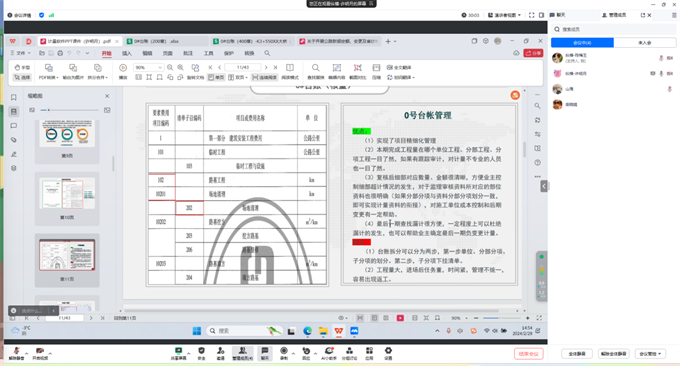The width and height of the screenshot is (680, 366).
Task: Unmute microphone (解除静音) in meeting toolbar
Action: 16,353
